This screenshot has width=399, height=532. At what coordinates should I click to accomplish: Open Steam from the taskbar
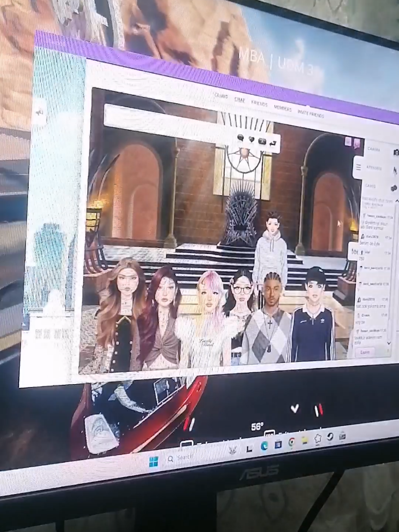pyautogui.click(x=330, y=437)
